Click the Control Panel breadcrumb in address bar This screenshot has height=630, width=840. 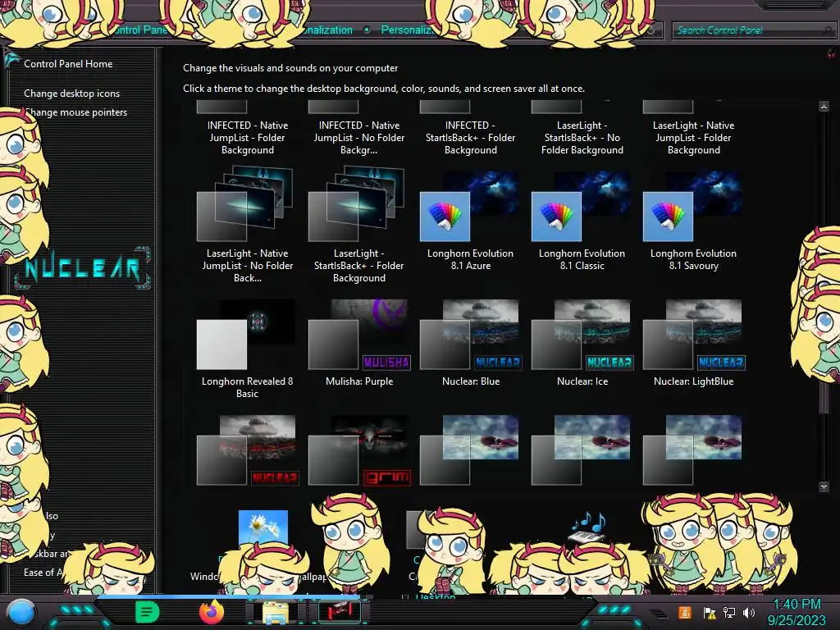pos(140,30)
